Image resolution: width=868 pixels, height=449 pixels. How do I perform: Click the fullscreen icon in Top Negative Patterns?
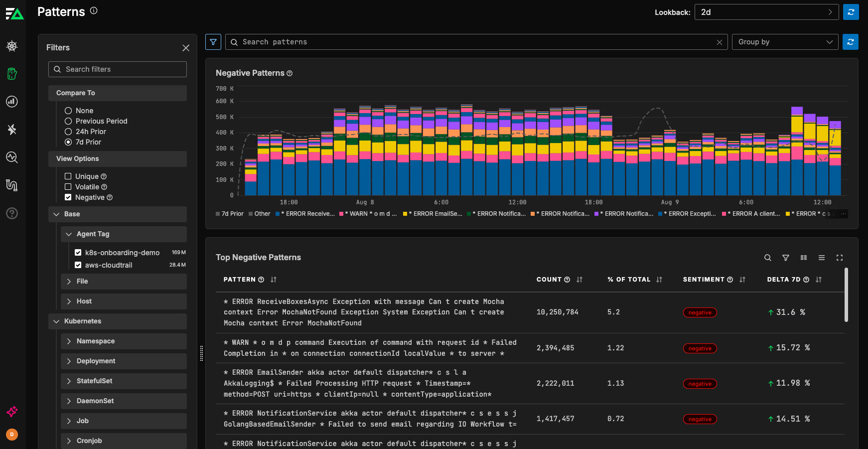839,258
